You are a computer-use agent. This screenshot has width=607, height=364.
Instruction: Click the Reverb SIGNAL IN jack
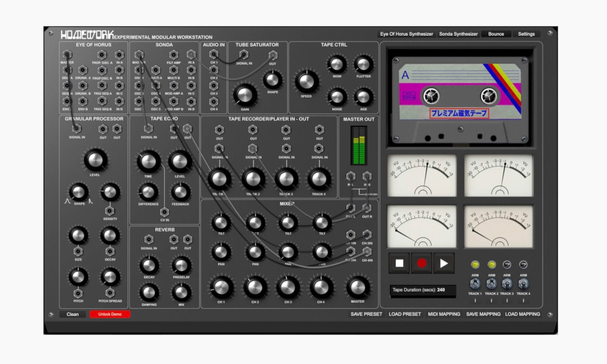pos(150,240)
